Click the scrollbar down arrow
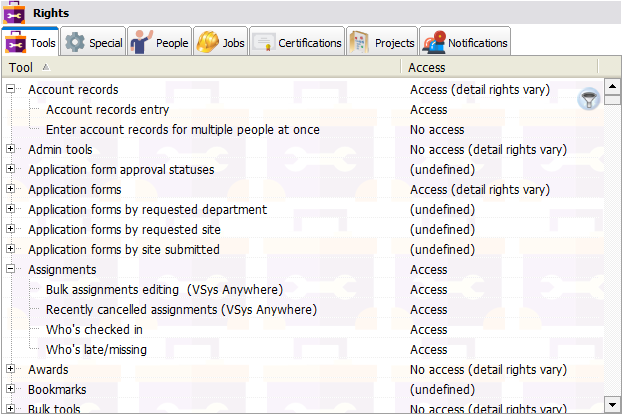623x415 pixels. pyautogui.click(x=612, y=407)
